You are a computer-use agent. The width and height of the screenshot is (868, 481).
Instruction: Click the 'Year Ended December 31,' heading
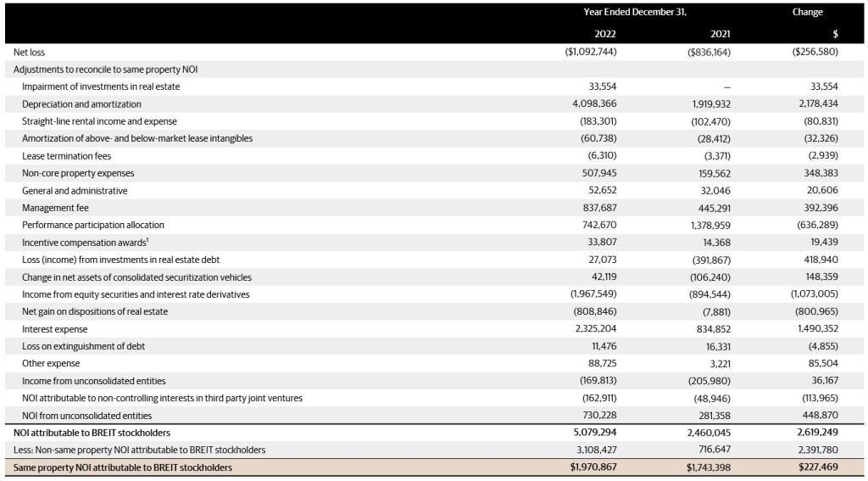coord(635,12)
